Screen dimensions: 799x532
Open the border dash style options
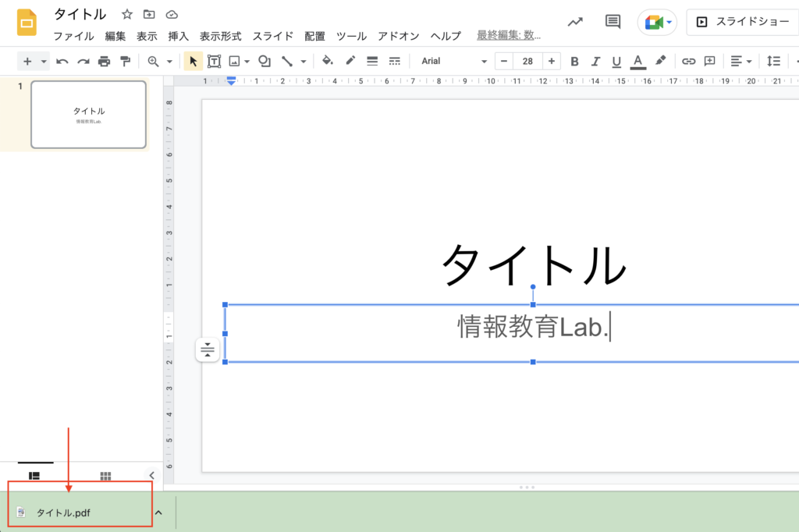pos(394,62)
